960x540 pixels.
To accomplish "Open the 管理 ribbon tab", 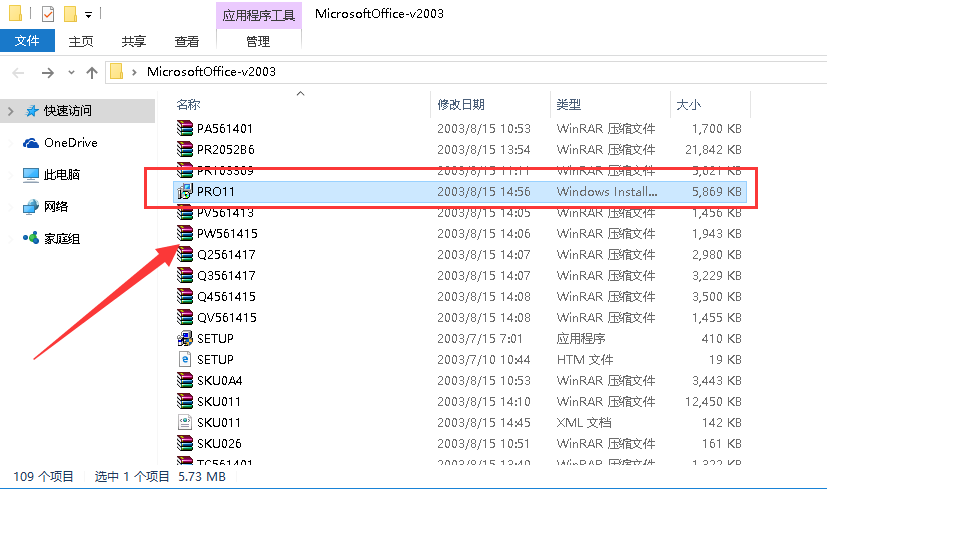I will point(258,41).
